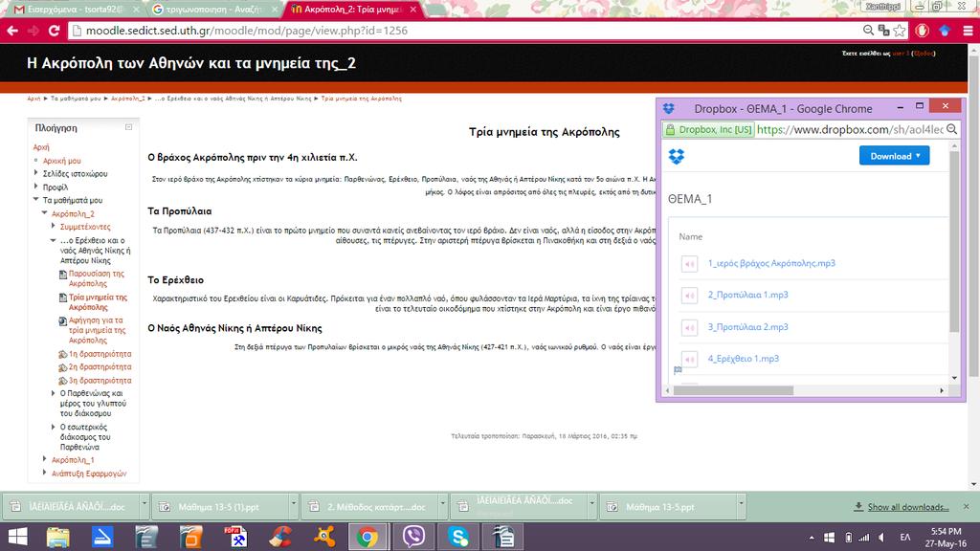The image size is (980, 551).
Task: Expand the Ο εσωτερικός διάκοσμος του Παρθενώνα section
Action: tap(54, 428)
